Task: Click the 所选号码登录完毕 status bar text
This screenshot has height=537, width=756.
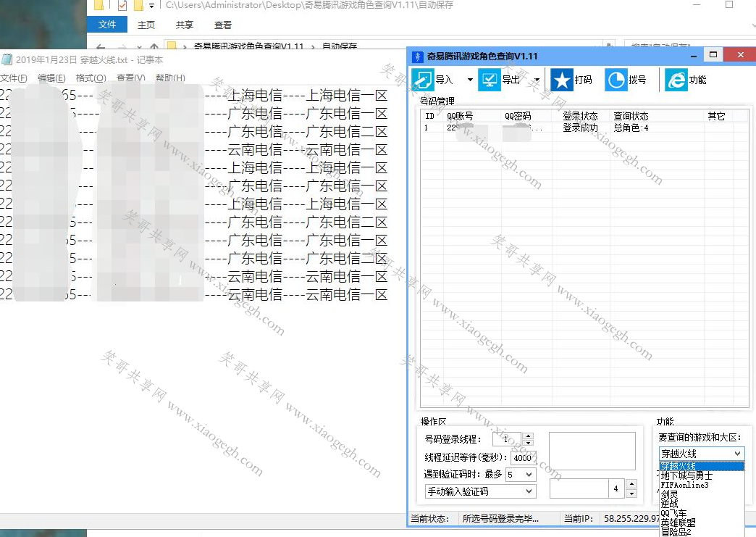Action: click(x=500, y=519)
